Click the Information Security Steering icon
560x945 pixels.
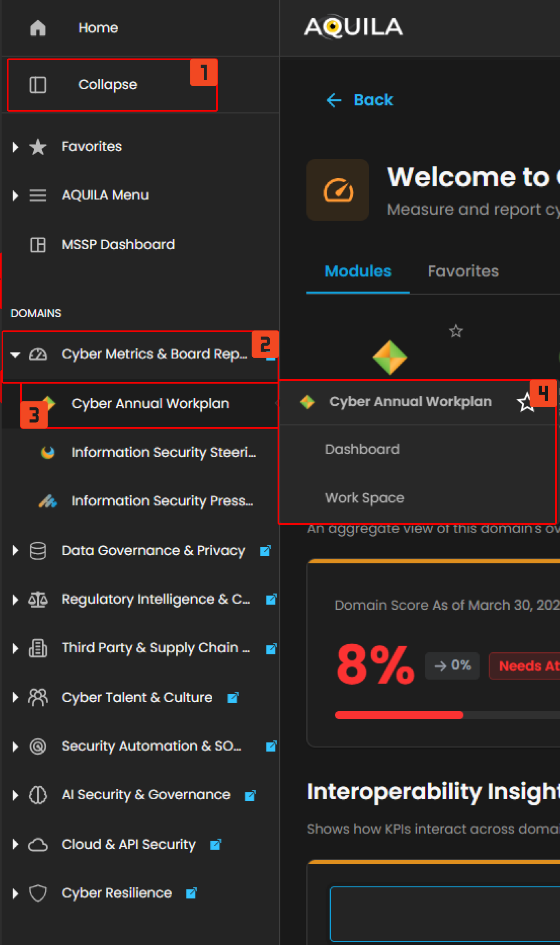pyautogui.click(x=48, y=452)
